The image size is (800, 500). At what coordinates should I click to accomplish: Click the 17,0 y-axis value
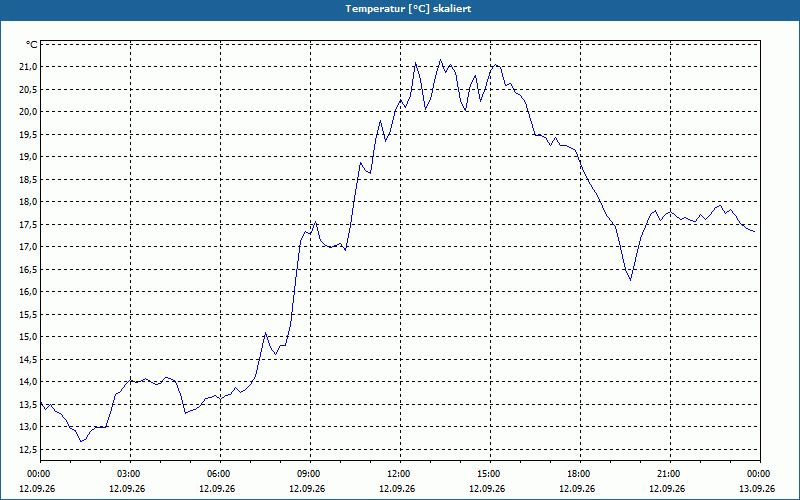28,247
